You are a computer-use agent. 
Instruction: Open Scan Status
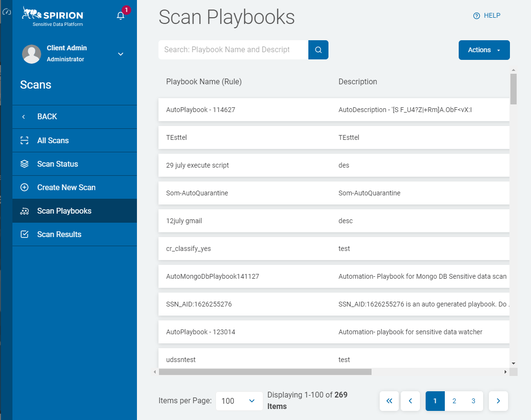[x=75, y=164]
